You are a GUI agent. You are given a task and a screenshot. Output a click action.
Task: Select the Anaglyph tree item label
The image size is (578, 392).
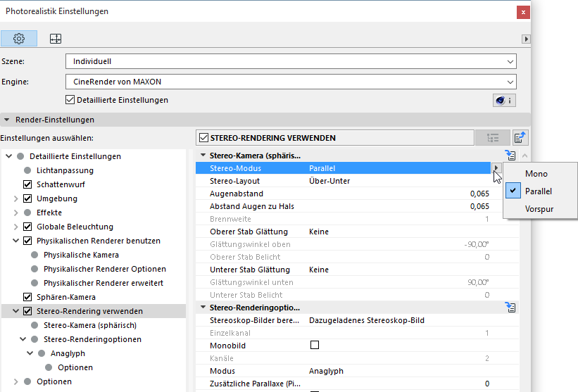(68, 353)
